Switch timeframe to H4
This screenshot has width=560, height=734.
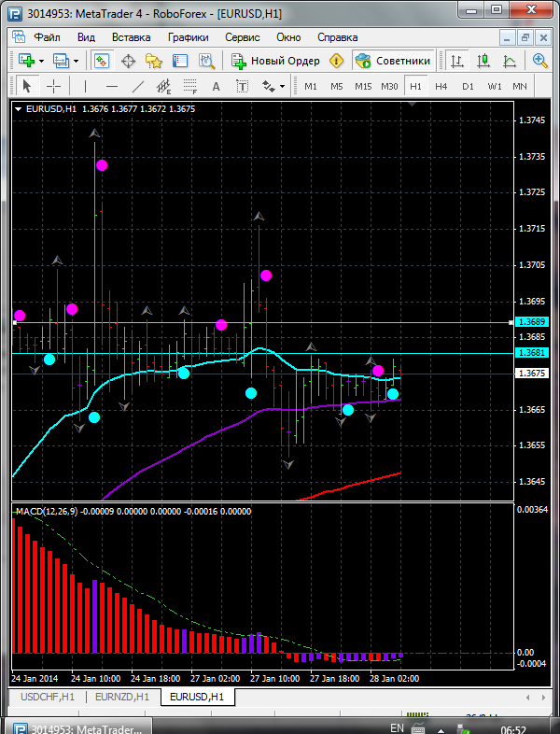pos(441,86)
